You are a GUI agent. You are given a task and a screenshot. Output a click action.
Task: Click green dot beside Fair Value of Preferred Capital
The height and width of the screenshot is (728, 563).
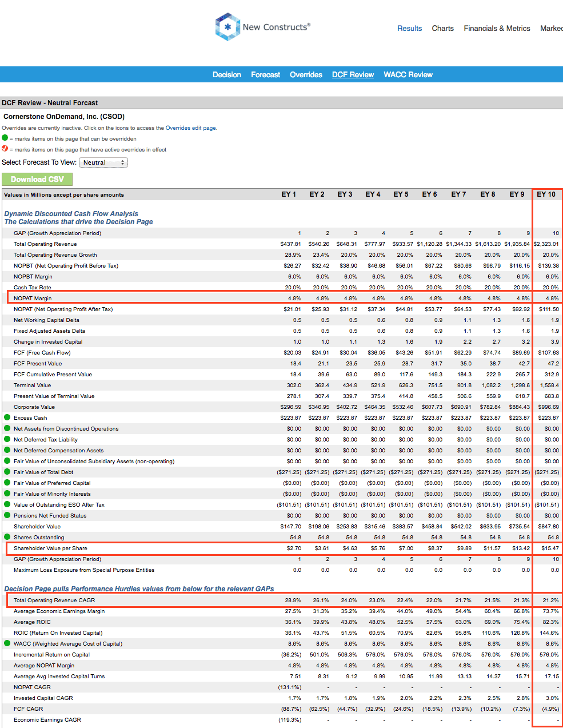click(x=7, y=483)
